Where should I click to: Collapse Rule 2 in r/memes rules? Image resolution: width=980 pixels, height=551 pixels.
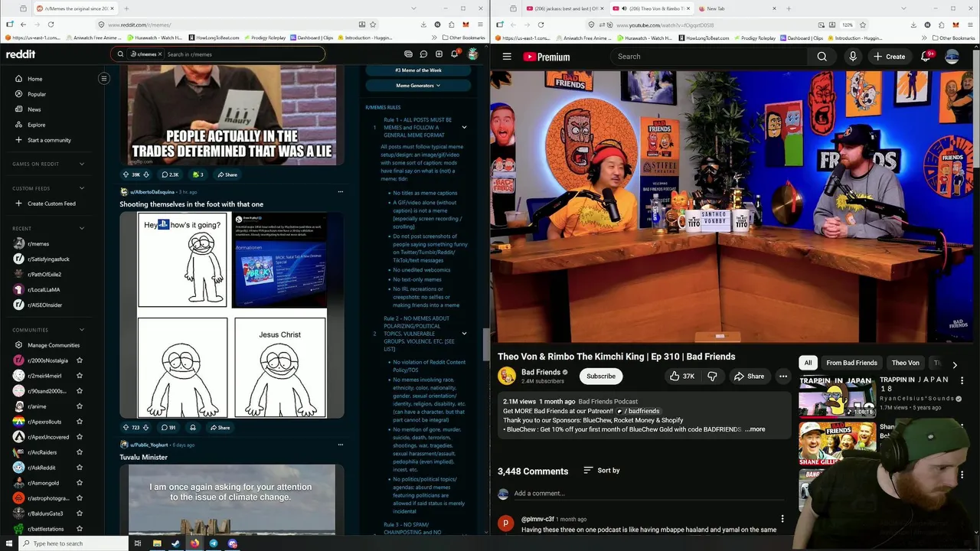pos(464,334)
